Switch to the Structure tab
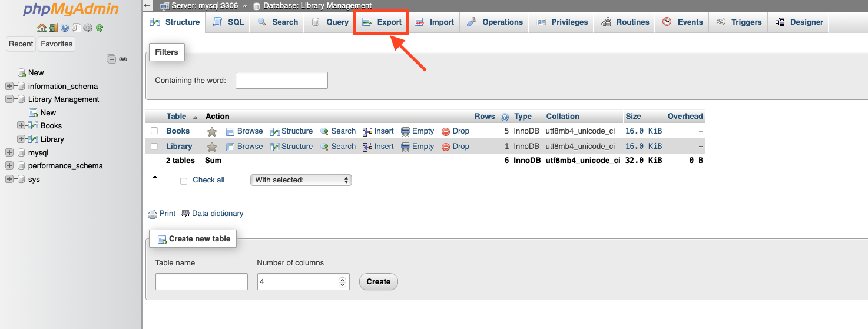The image size is (868, 329). [175, 22]
